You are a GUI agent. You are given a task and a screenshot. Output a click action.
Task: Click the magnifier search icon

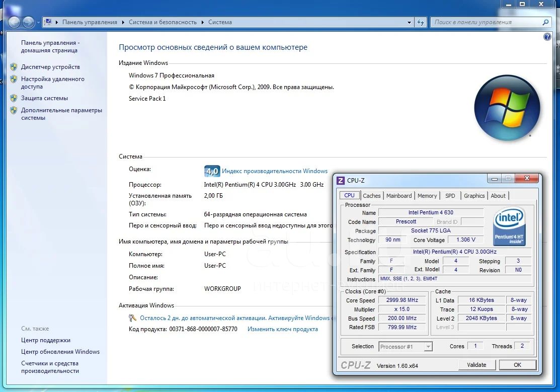pos(545,22)
